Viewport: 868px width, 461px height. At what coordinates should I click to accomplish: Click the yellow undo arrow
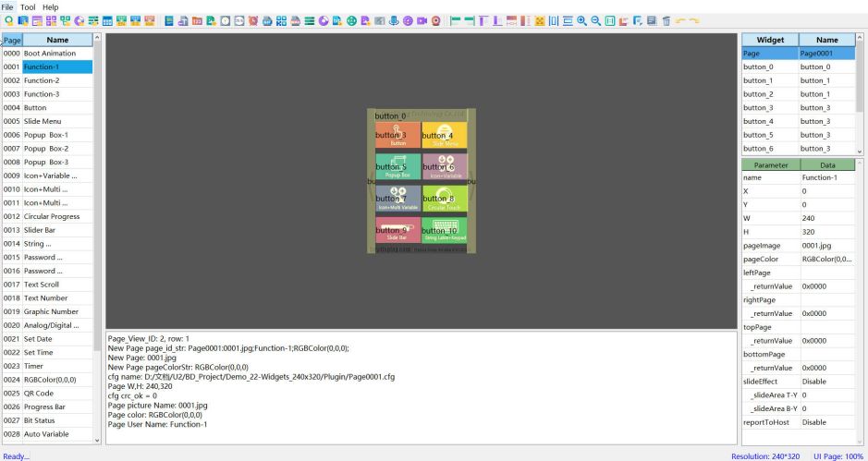(680, 21)
